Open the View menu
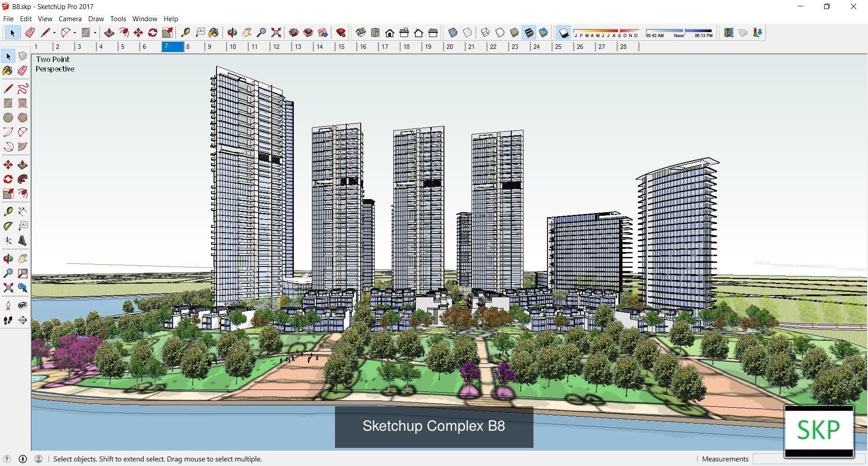Image resolution: width=868 pixels, height=466 pixels. coord(45,19)
